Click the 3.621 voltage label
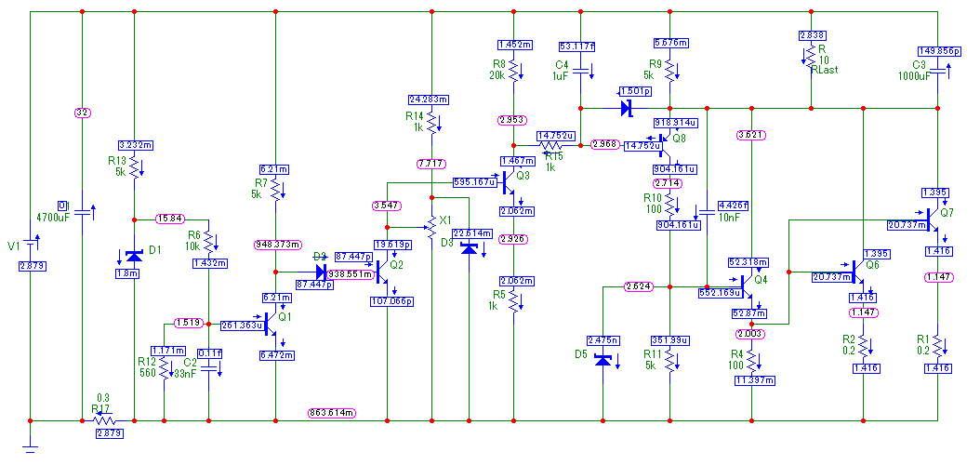This screenshot has height=465, width=980. pyautogui.click(x=752, y=134)
